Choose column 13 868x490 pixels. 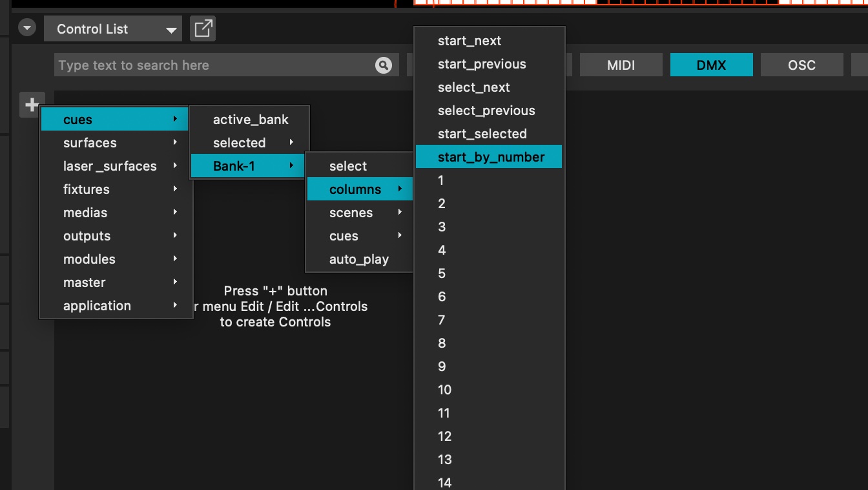pyautogui.click(x=489, y=460)
